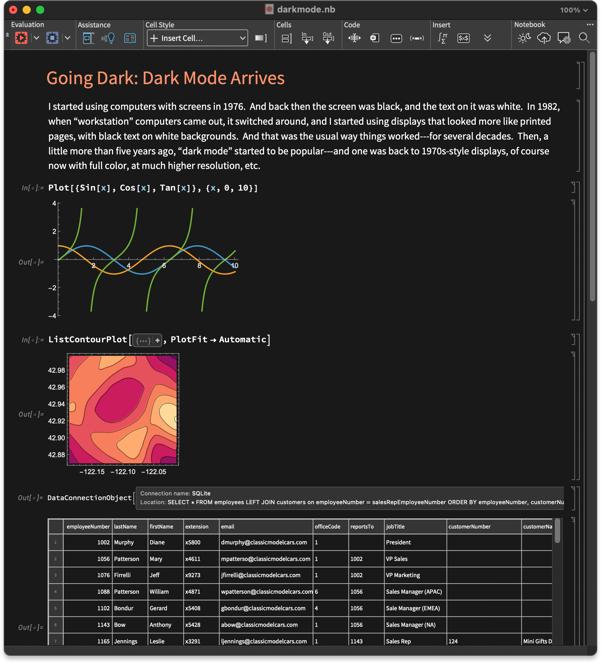The image size is (601, 663).
Task: Click the Cells toolbar group label
Action: 284,25
